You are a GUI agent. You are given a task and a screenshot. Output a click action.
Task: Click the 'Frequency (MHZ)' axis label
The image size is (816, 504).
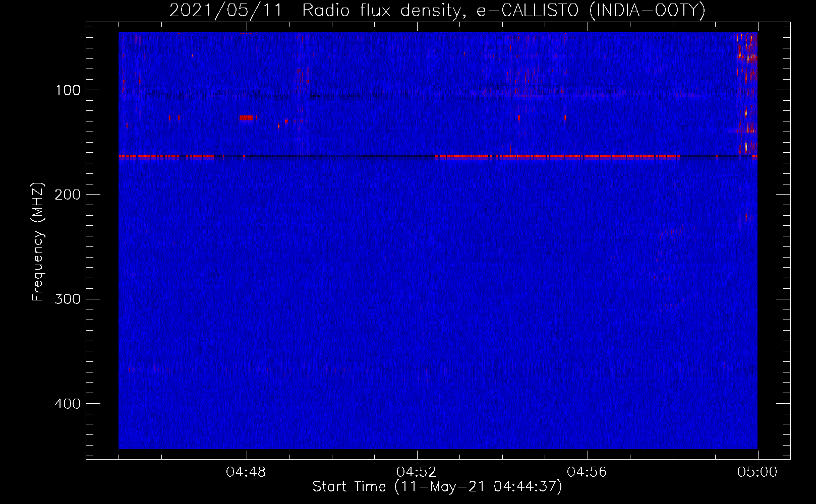38,242
